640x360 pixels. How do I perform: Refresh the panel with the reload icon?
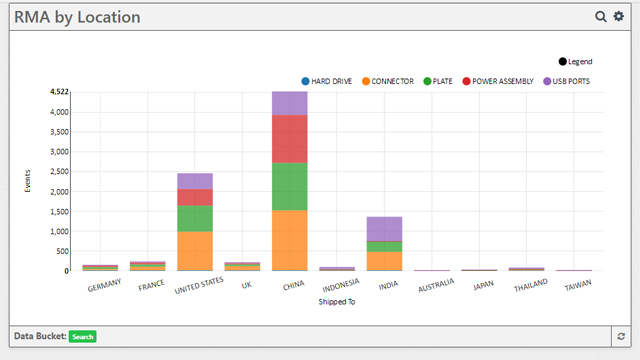click(x=621, y=336)
